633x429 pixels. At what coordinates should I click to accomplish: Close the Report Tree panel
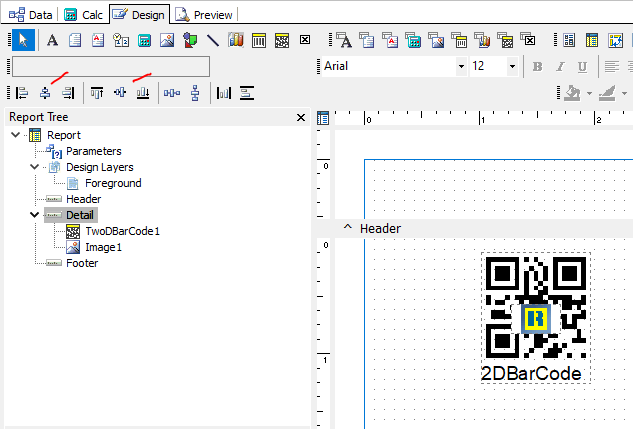click(x=301, y=117)
